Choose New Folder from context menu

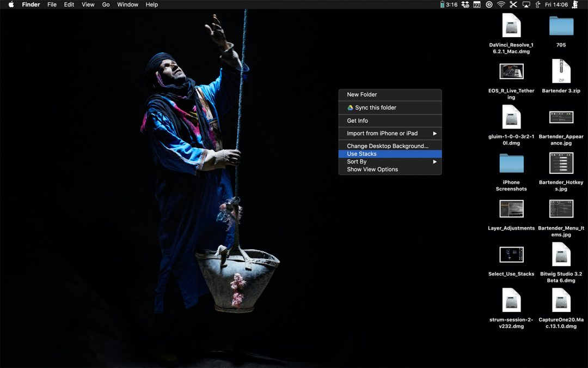[x=362, y=94]
